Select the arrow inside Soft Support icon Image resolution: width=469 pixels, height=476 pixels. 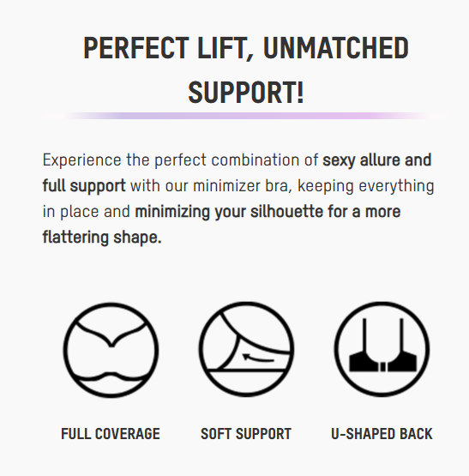258,359
